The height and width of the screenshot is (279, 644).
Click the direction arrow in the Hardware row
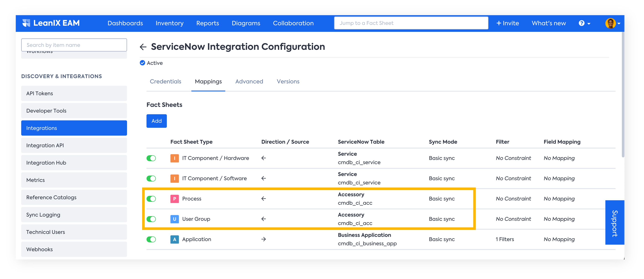[x=264, y=158]
